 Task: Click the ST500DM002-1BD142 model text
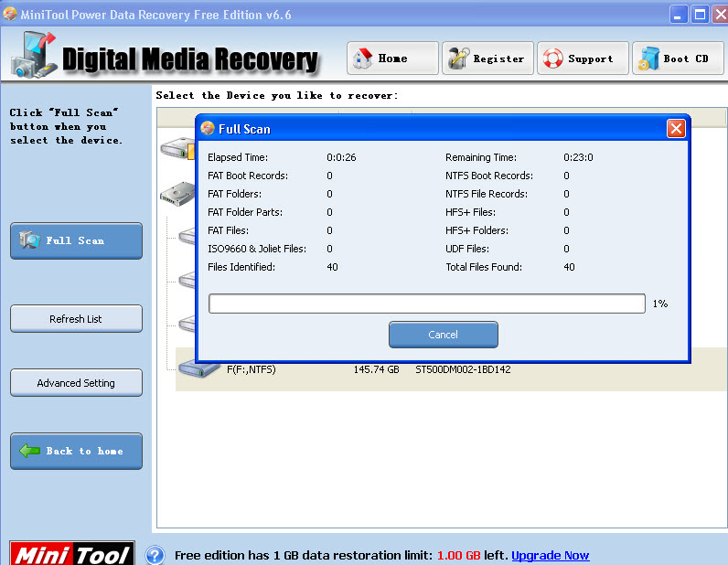tap(463, 369)
